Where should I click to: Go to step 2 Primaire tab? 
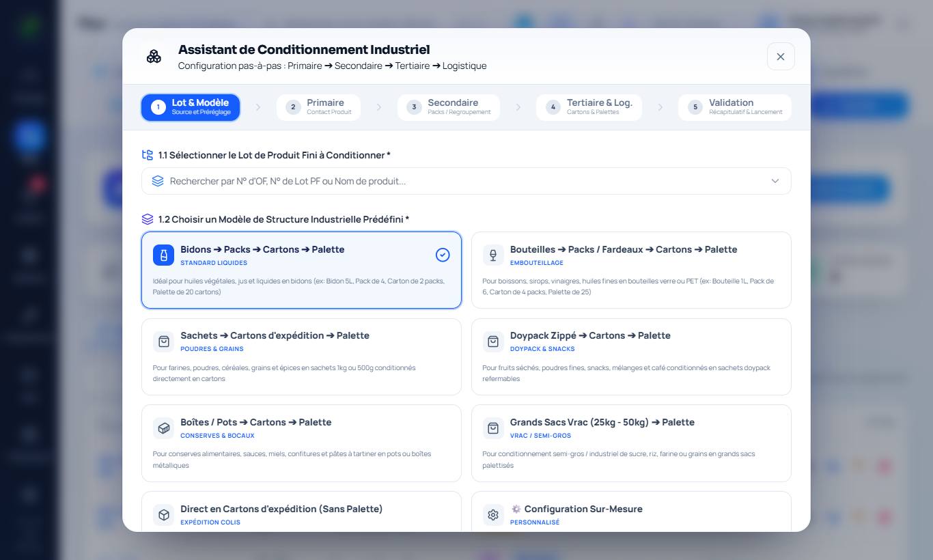tap(320, 107)
